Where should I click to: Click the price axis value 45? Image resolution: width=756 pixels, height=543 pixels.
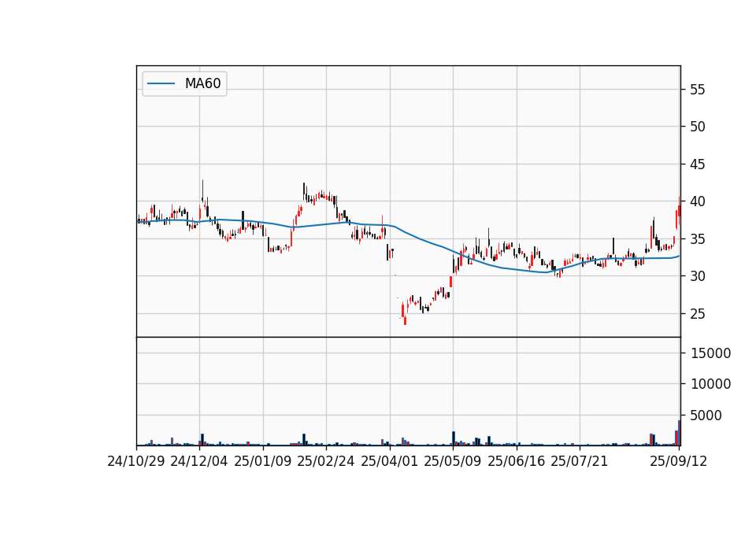coord(698,164)
